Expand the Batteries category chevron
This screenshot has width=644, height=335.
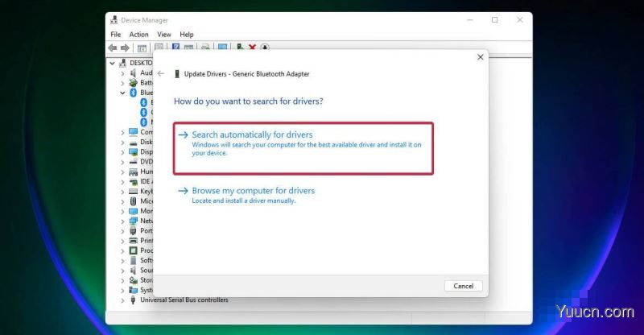(x=122, y=83)
